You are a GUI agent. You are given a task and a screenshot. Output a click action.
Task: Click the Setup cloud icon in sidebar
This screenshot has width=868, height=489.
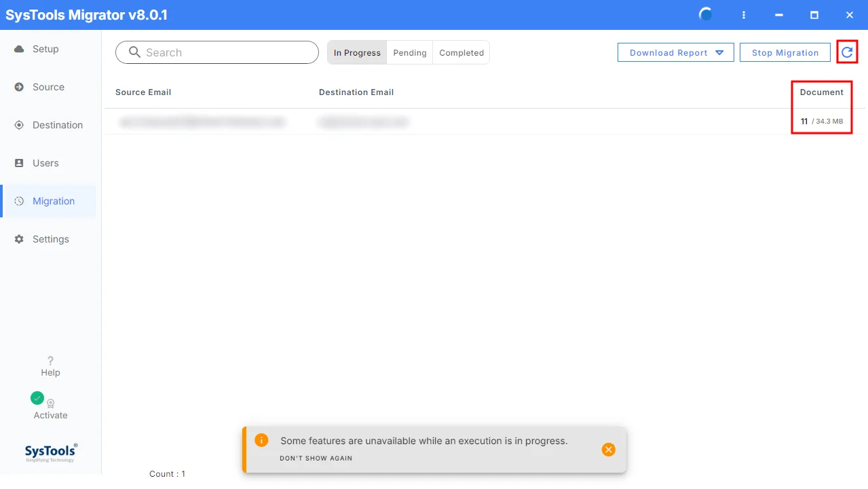coord(19,49)
